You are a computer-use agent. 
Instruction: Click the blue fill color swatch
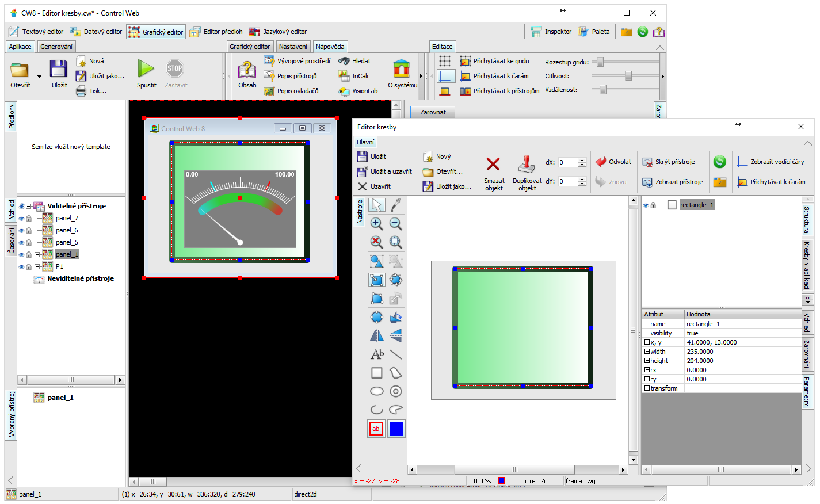click(396, 429)
